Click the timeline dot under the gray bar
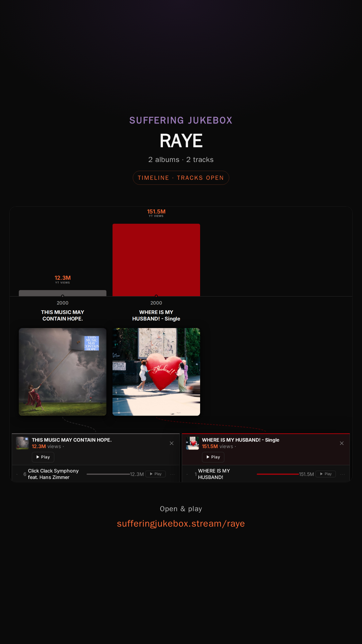Screen dimensions: 362x644 pyautogui.click(x=63, y=296)
